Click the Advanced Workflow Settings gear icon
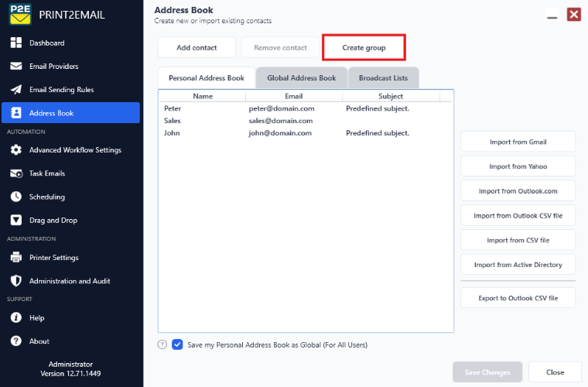Screen dimensions: 588x387 (16, 149)
